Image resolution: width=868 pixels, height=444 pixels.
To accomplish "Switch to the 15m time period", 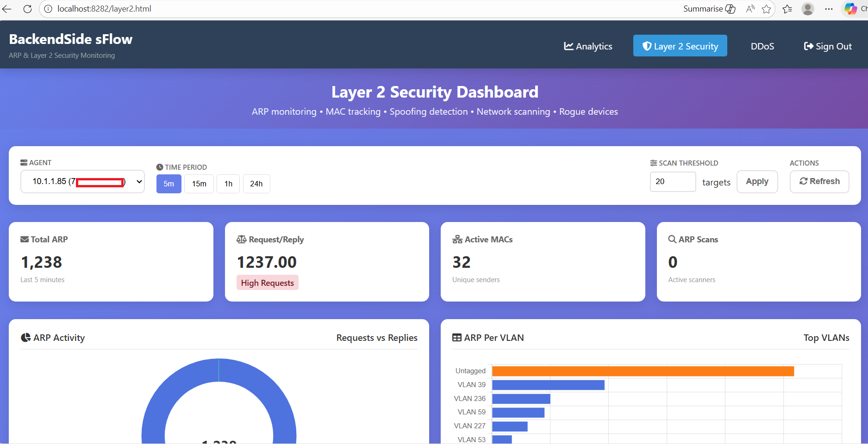I will (199, 184).
